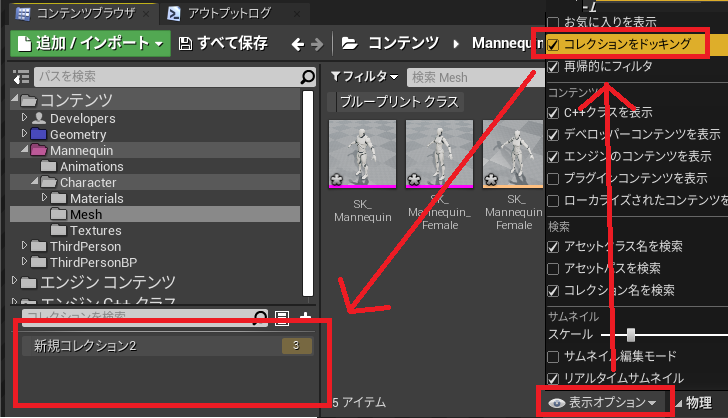Click the sources panel toggle icon beside path search
The height and width of the screenshot is (418, 728).
coord(21,77)
